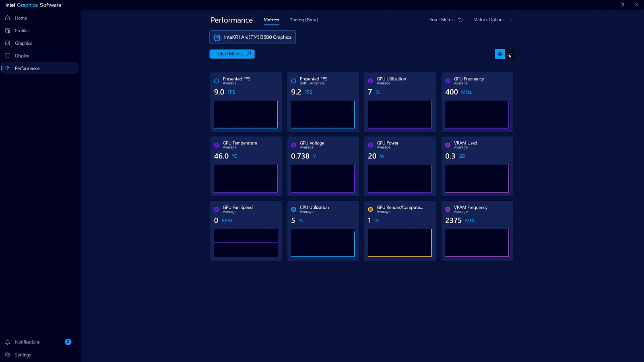Open Graphics page
This screenshot has height=362, width=644.
point(40,43)
